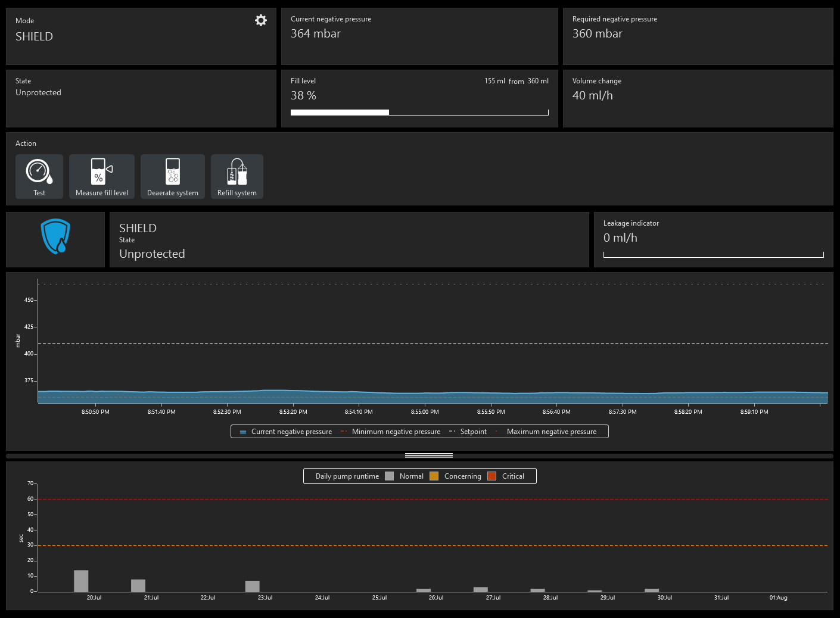Click the blue SHIELD droplet icon

[55, 237]
